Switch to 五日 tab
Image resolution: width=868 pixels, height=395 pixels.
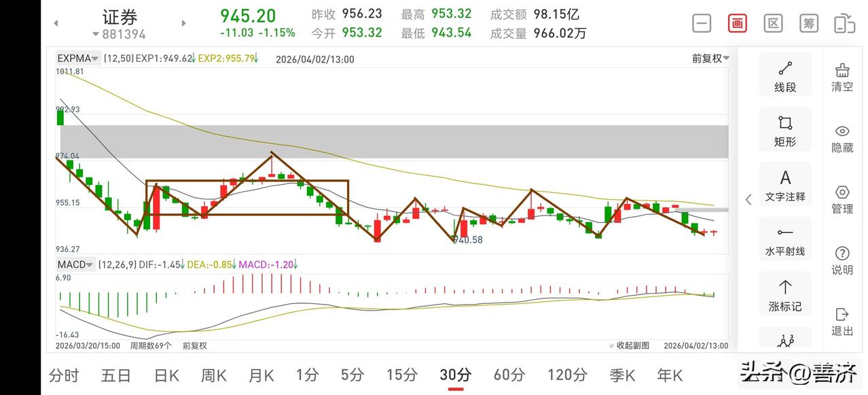tap(115, 375)
